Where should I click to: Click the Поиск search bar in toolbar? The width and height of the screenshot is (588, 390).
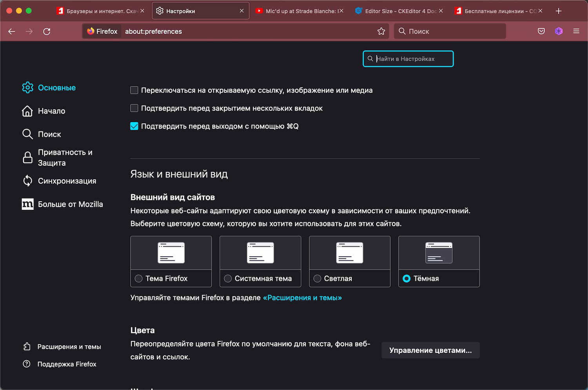pos(450,31)
